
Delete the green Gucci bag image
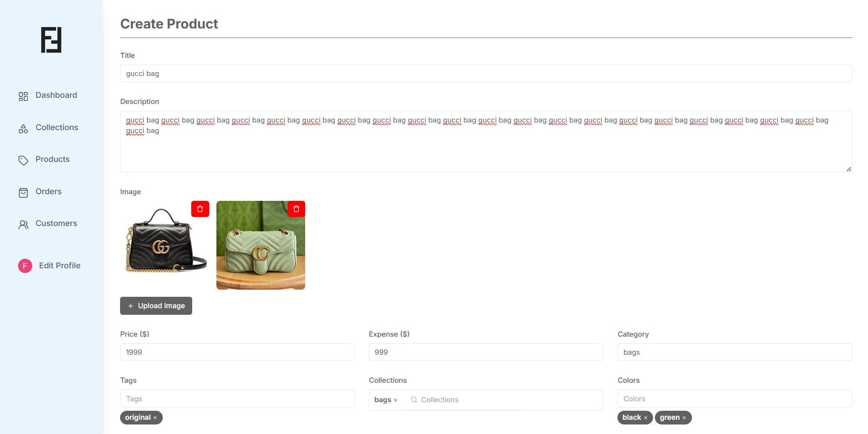[296, 209]
